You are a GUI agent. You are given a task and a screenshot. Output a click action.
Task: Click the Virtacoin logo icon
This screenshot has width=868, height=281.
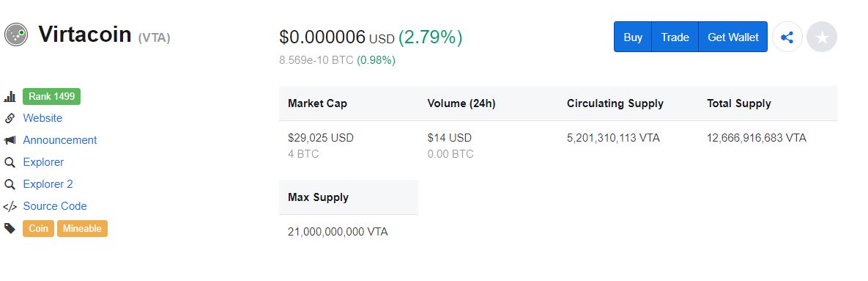click(x=16, y=34)
